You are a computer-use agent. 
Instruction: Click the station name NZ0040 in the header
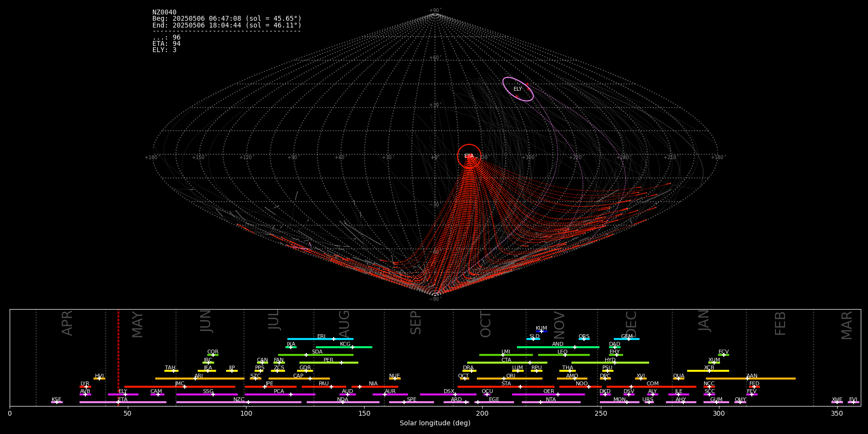pyautogui.click(x=164, y=13)
